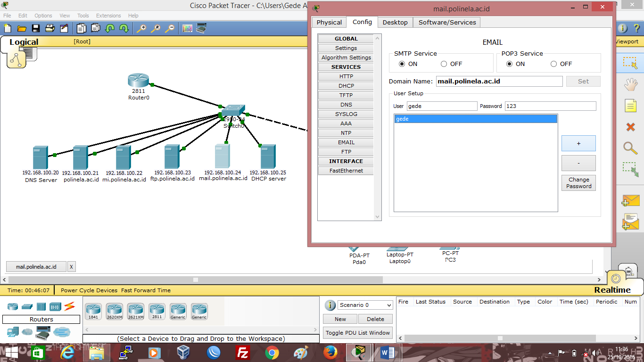Viewport: 644px width, 362px height.
Task: Click the Zoom Out magnifier icon
Action: [x=170, y=28]
